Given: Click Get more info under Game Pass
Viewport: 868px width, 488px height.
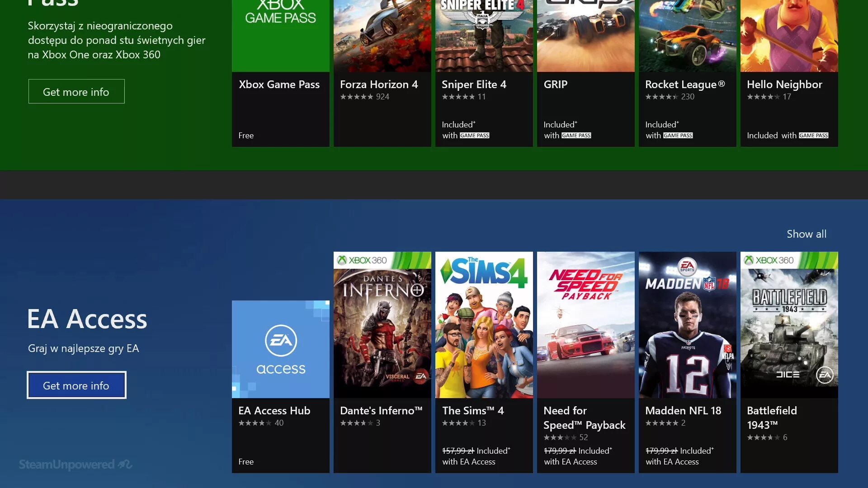Looking at the screenshot, I should click(x=76, y=92).
